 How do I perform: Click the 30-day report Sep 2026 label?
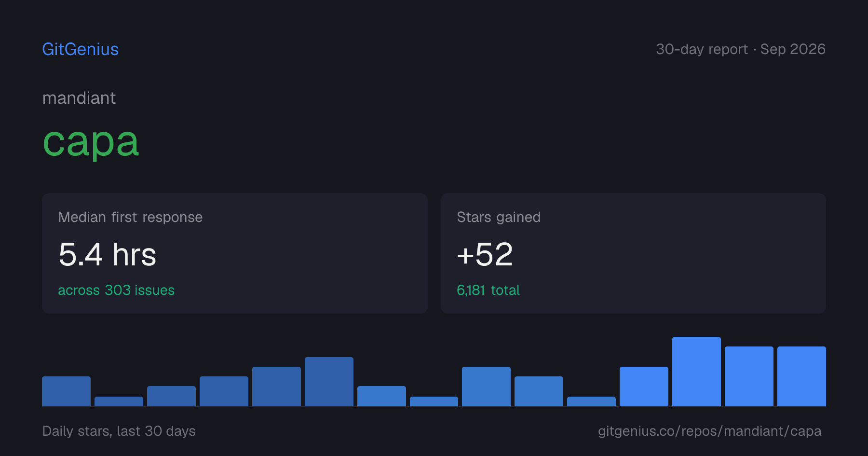pos(741,49)
